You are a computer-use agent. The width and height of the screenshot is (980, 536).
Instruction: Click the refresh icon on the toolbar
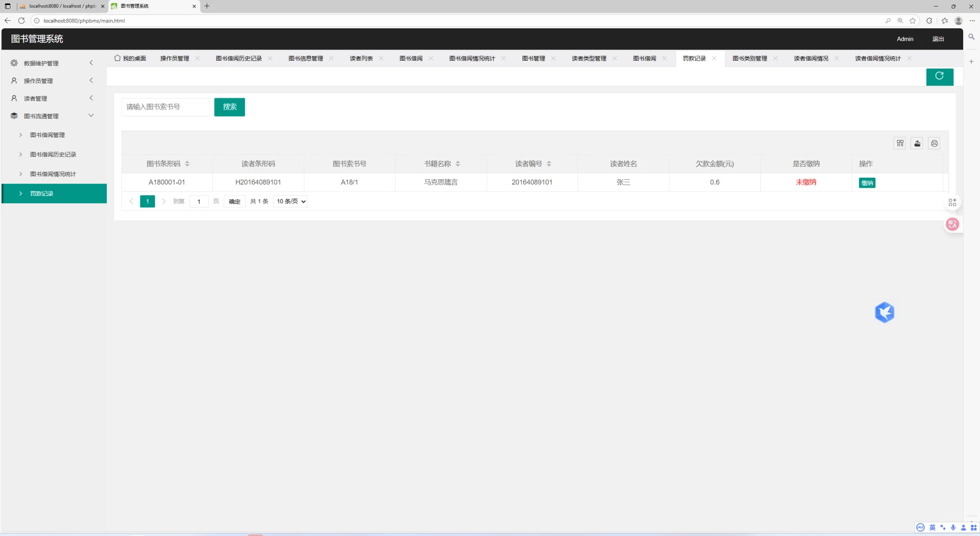click(x=939, y=76)
